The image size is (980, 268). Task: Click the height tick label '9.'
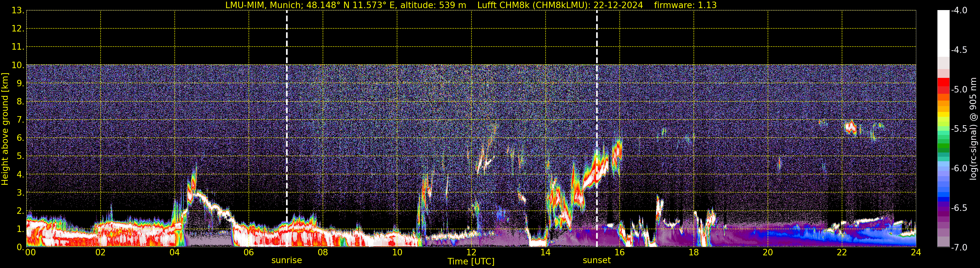[x=20, y=83]
